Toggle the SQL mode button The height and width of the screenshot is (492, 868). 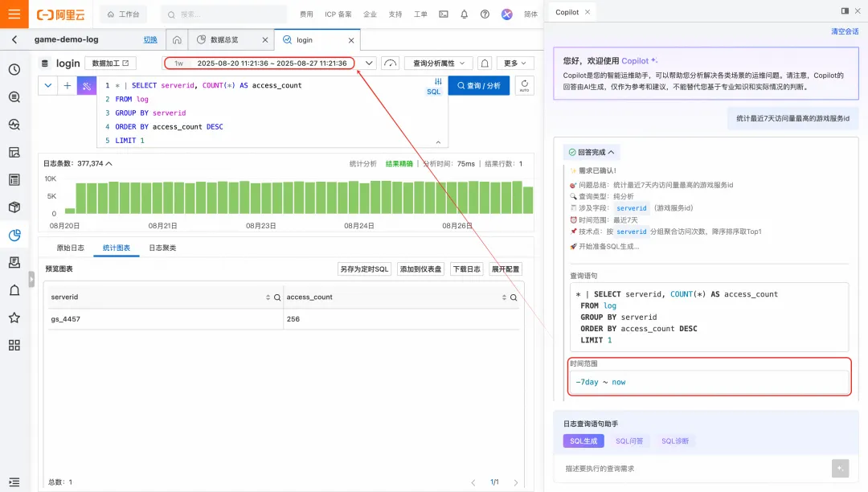[x=434, y=86]
